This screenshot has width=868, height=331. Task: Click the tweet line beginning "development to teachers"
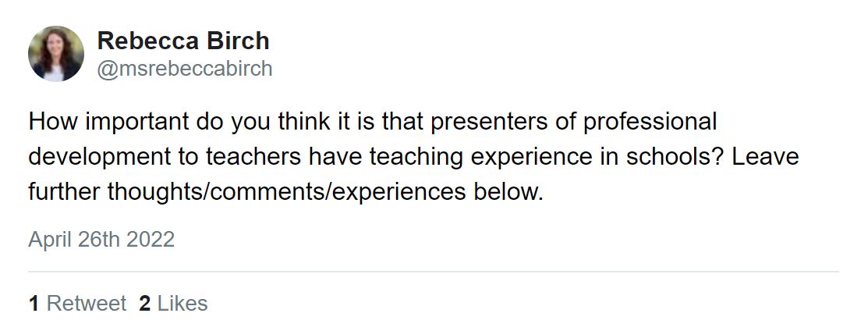pyautogui.click(x=413, y=156)
